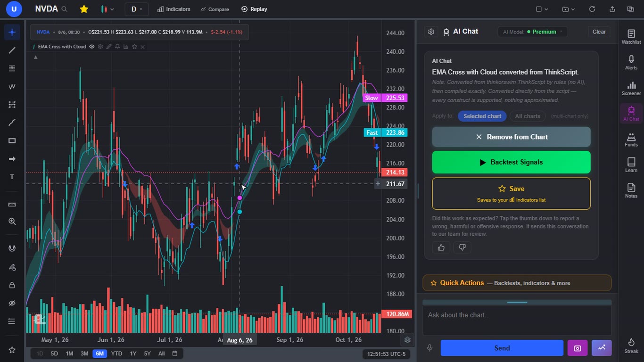
Task: Open the Screener sidebar panel
Action: pos(631,88)
